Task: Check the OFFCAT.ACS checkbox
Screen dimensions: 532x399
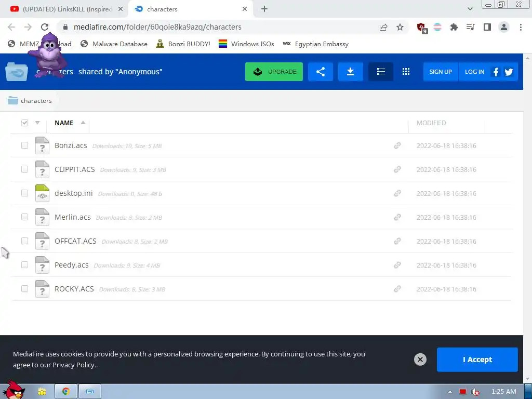Action: point(24,241)
